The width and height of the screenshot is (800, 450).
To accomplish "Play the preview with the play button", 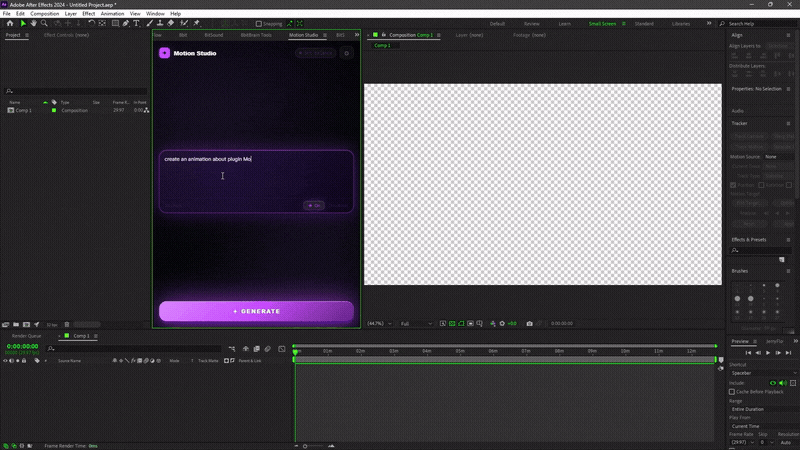I will pyautogui.click(x=768, y=353).
